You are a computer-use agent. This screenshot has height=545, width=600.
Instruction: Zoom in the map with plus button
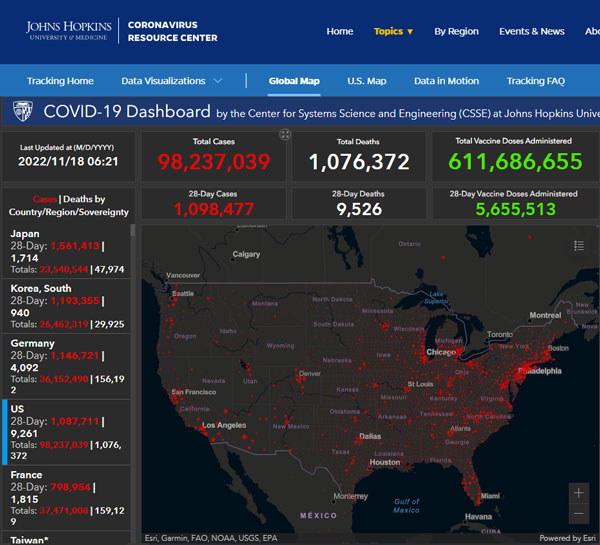point(579,493)
